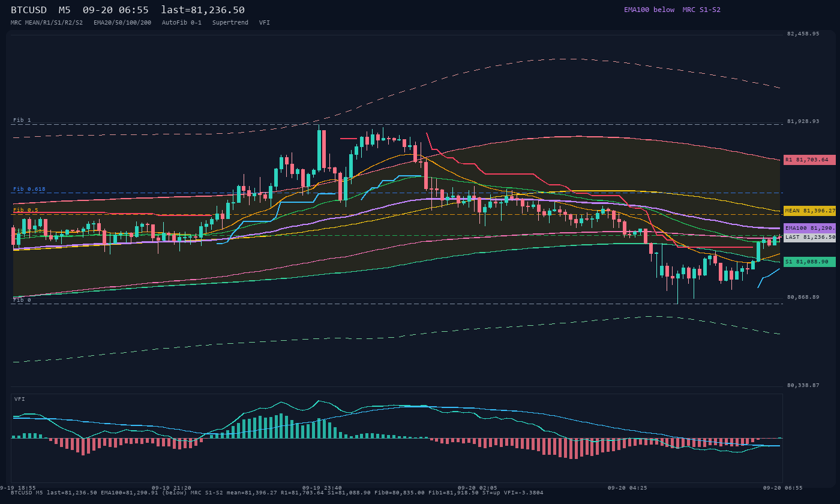Click the 'Fib 0.5' level label

click(26, 210)
